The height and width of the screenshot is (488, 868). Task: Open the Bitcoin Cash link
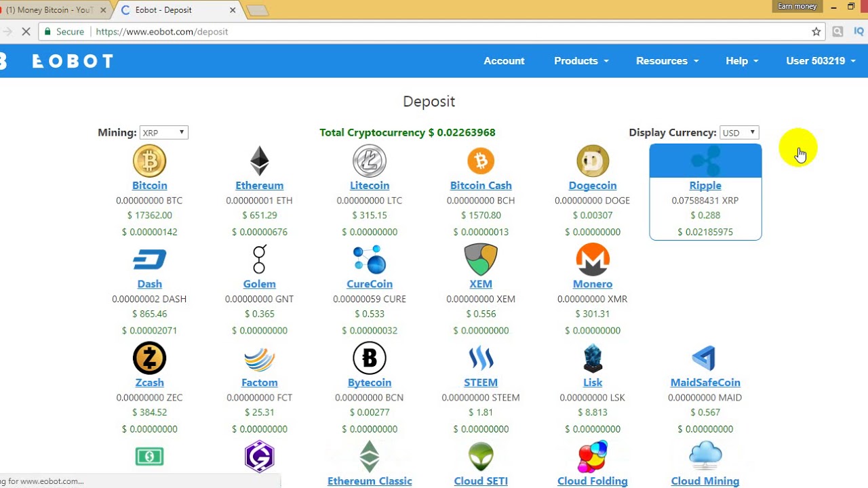(x=481, y=186)
